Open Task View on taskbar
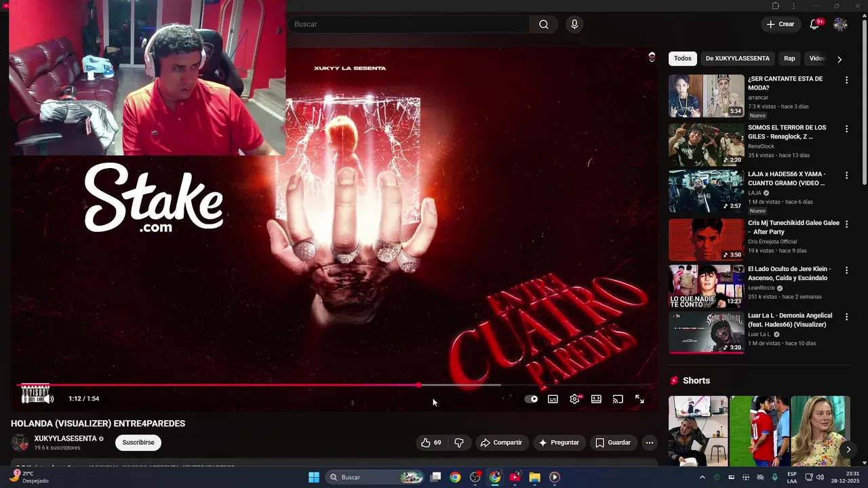 [436, 477]
